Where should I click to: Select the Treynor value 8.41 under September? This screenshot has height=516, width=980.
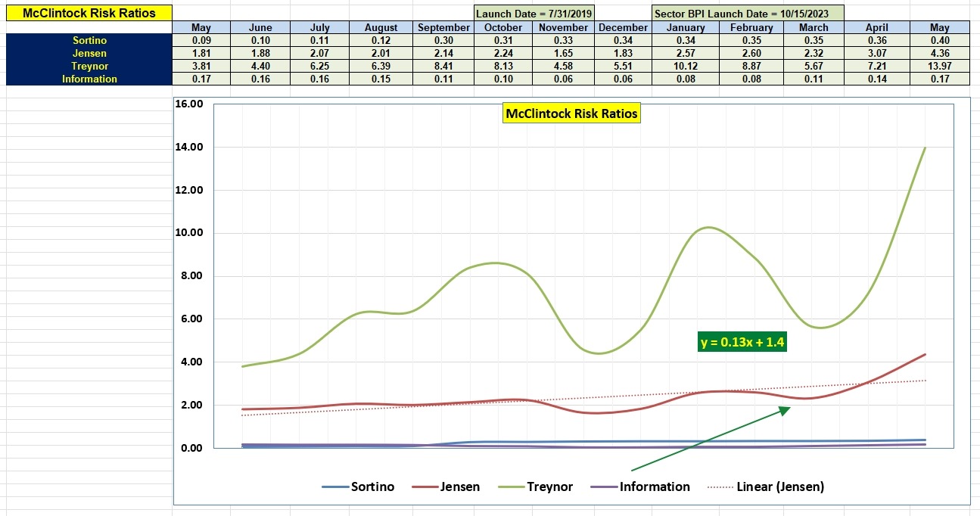tap(444, 66)
